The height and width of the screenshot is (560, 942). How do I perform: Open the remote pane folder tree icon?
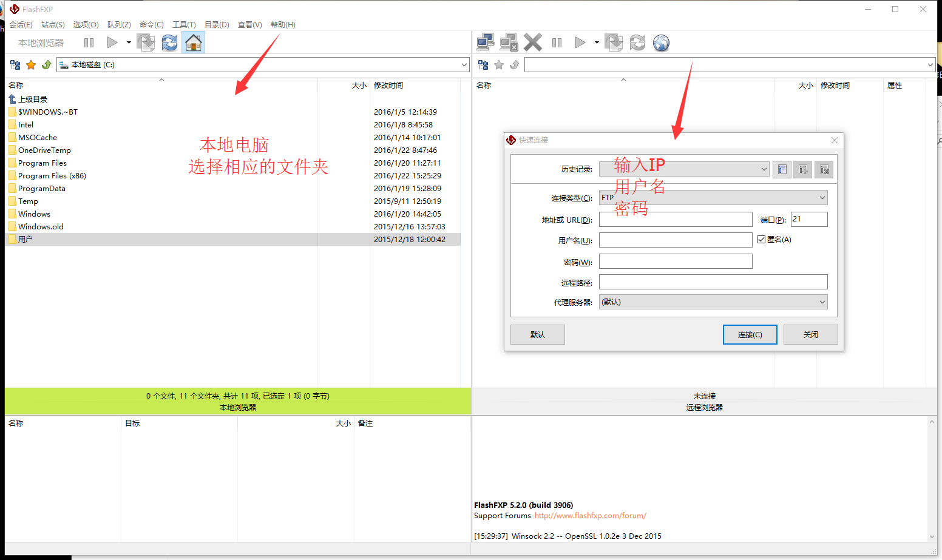tap(483, 64)
